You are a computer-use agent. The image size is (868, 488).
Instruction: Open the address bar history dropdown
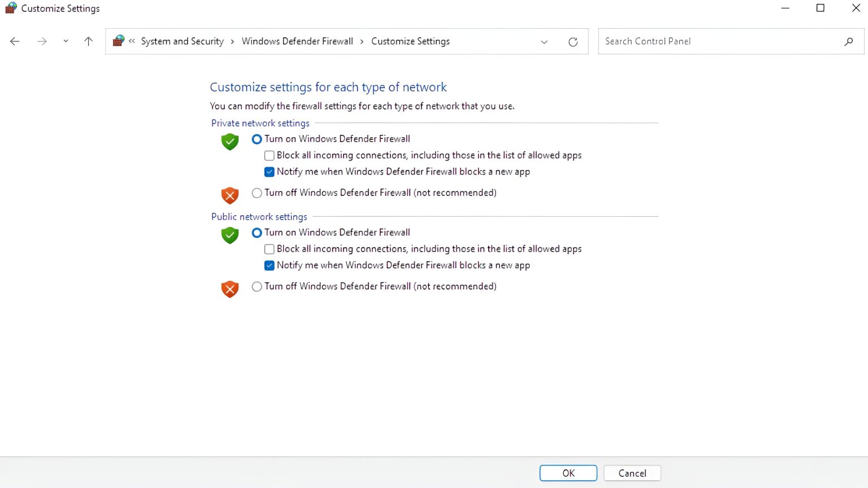(544, 41)
